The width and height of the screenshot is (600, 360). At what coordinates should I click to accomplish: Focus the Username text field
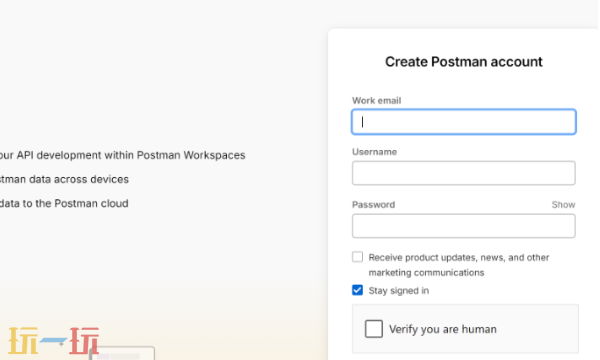tap(463, 173)
